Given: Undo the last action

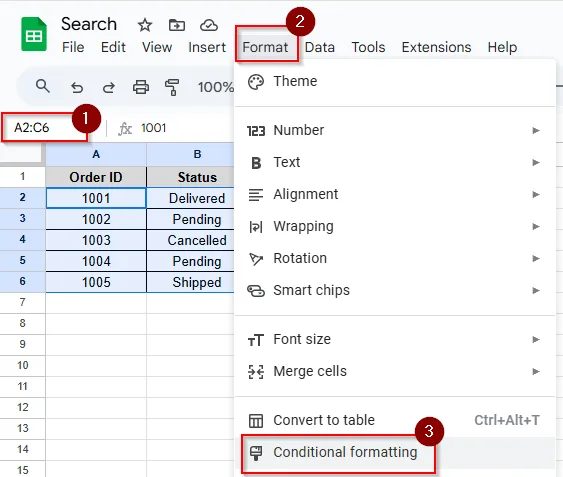Looking at the screenshot, I should 77,87.
